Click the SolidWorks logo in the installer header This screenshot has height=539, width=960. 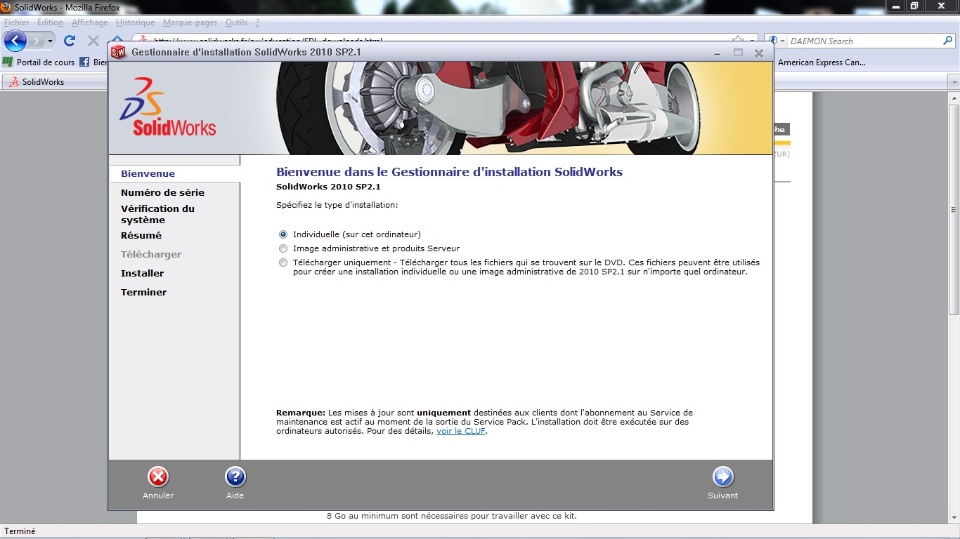point(168,107)
